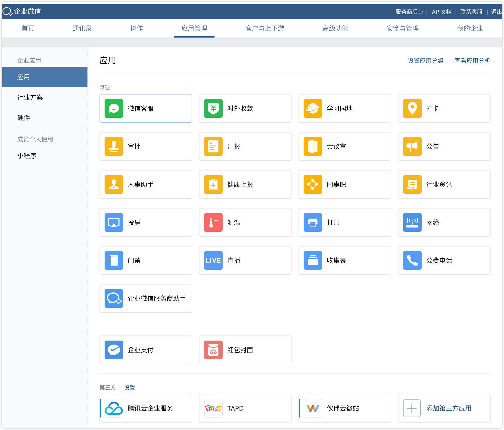Open the TAPD third-party app
The width and height of the screenshot is (504, 430).
245,408
